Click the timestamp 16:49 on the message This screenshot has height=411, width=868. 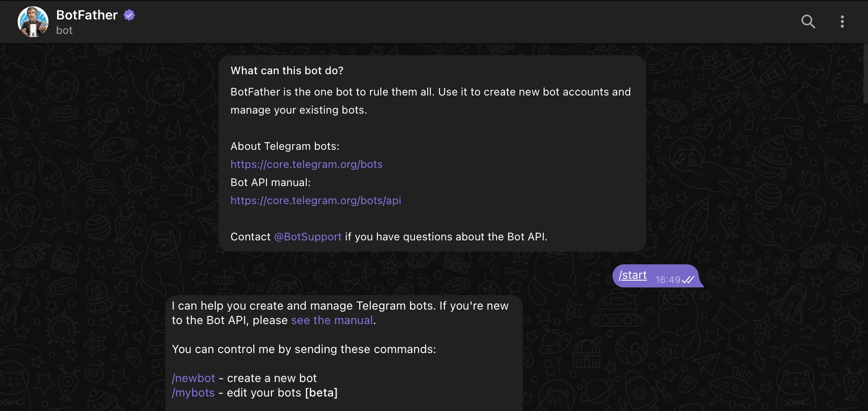click(668, 280)
